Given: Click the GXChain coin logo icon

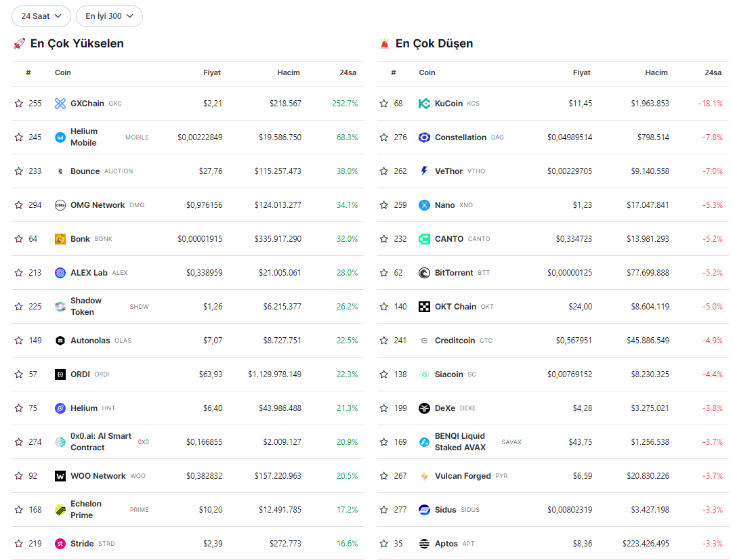Looking at the screenshot, I should pyautogui.click(x=60, y=104).
